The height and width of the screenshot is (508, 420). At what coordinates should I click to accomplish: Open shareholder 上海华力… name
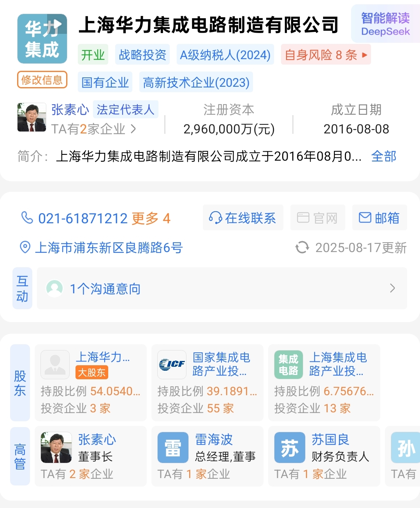[103, 356]
